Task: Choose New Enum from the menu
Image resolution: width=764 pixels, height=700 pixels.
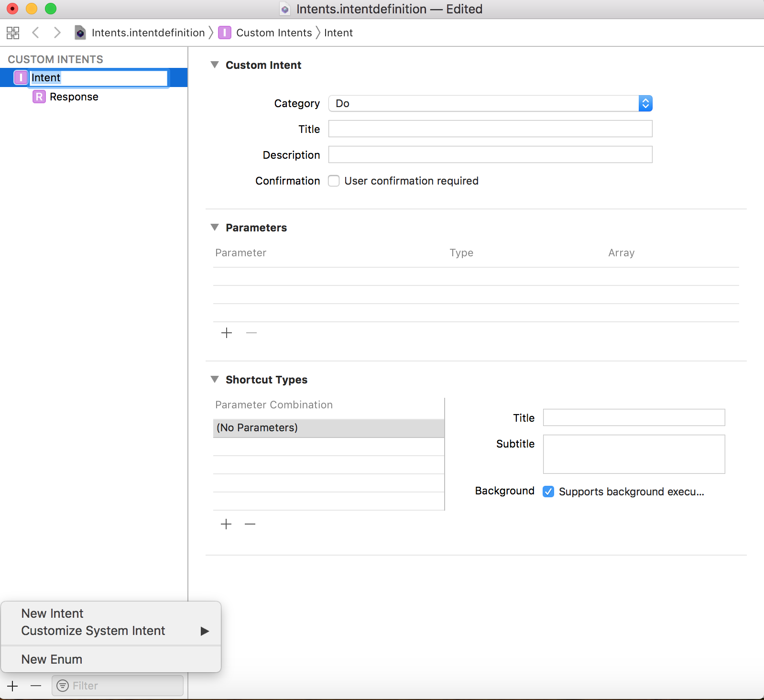Action: [111, 659]
